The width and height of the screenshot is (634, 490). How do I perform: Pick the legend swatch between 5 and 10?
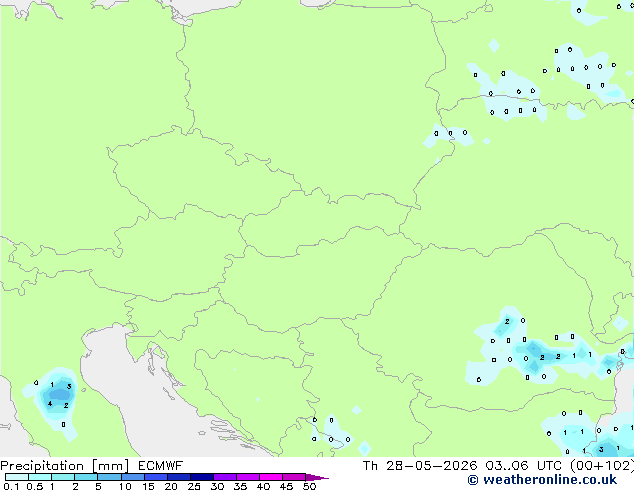pyautogui.click(x=109, y=477)
